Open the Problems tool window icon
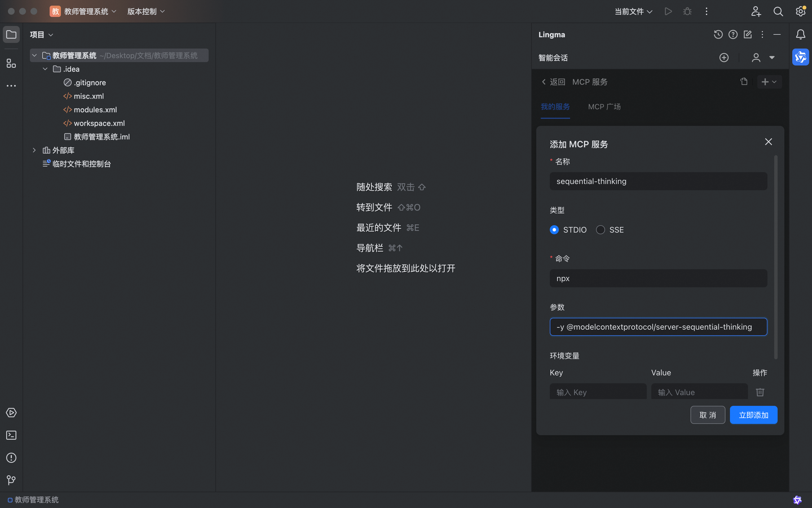The width and height of the screenshot is (812, 508). (x=11, y=457)
